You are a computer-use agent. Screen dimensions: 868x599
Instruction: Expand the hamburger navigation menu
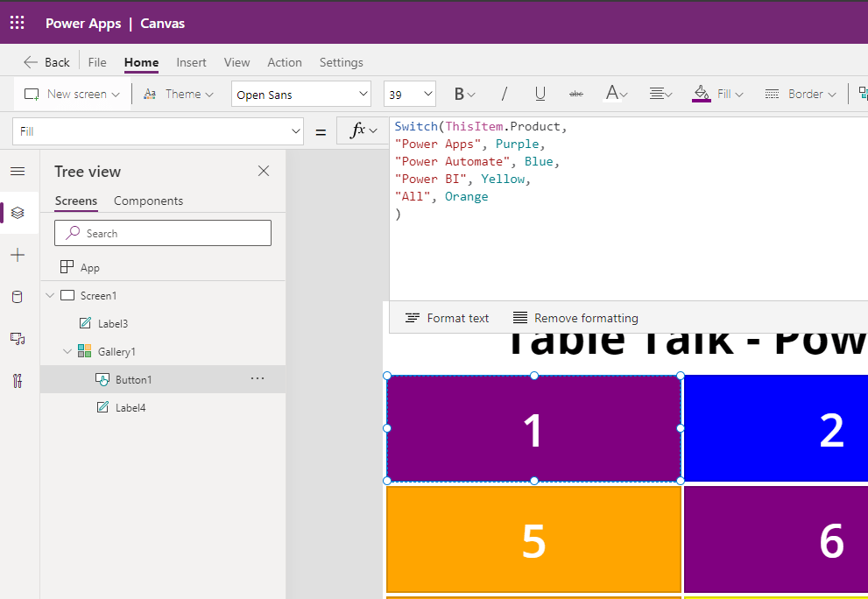click(18, 171)
